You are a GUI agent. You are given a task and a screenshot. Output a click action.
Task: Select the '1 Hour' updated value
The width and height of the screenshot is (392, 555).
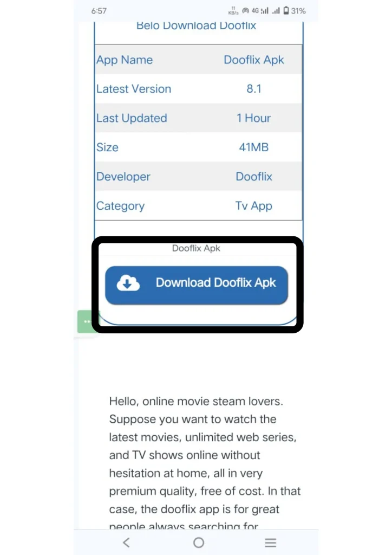pyautogui.click(x=253, y=118)
